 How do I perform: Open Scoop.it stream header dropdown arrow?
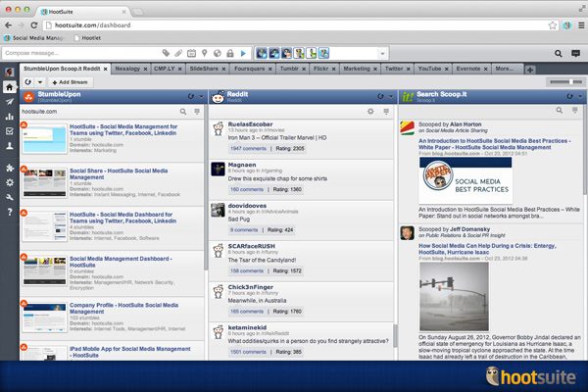580,96
